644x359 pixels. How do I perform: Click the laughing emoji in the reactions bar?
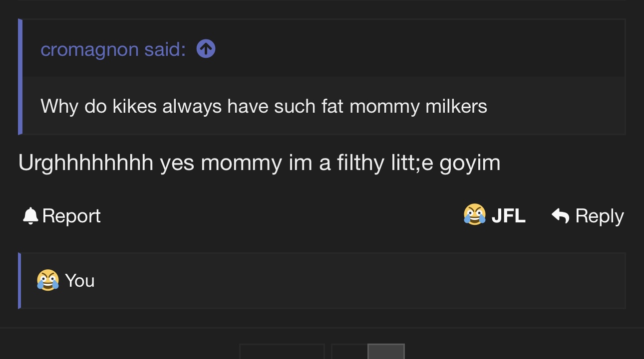pos(48,280)
